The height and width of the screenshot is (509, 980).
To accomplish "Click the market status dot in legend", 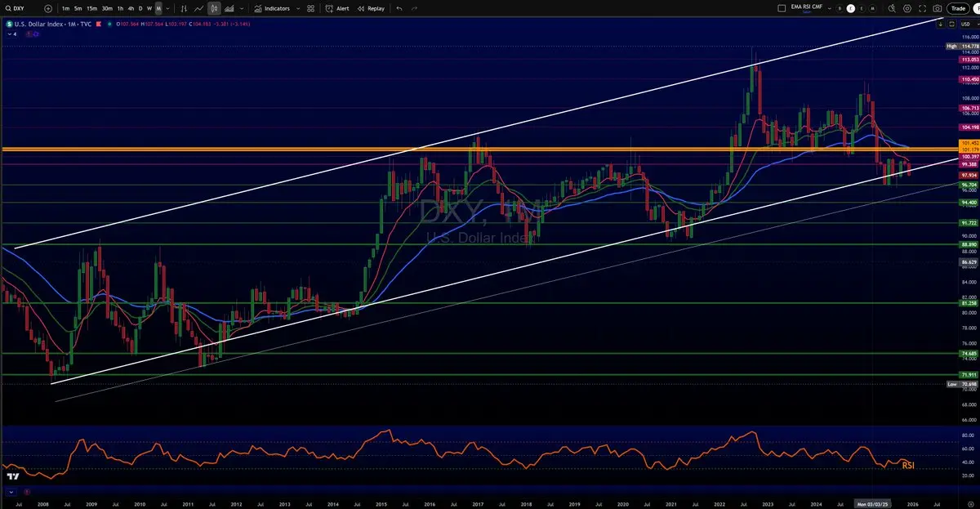I will pyautogui.click(x=109, y=24).
